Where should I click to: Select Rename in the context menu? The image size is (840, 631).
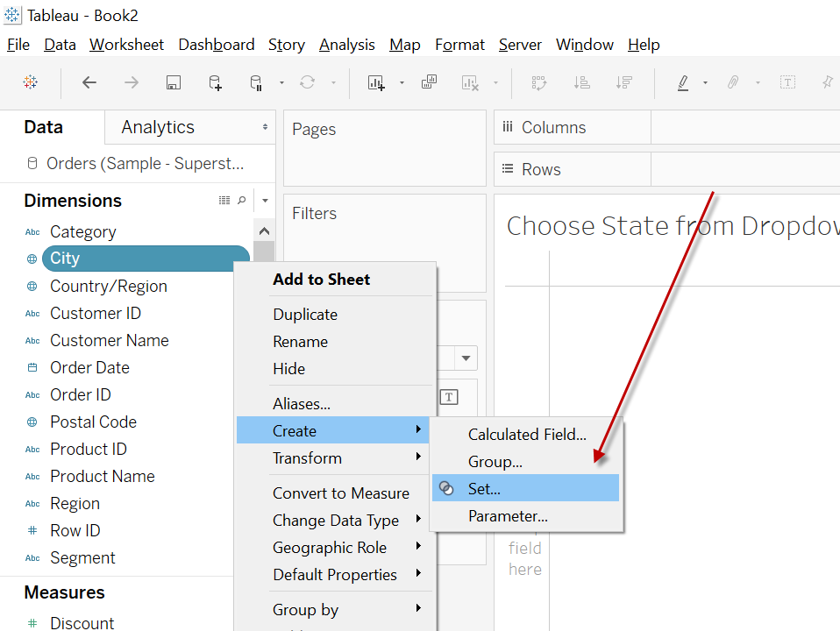tap(336, 342)
